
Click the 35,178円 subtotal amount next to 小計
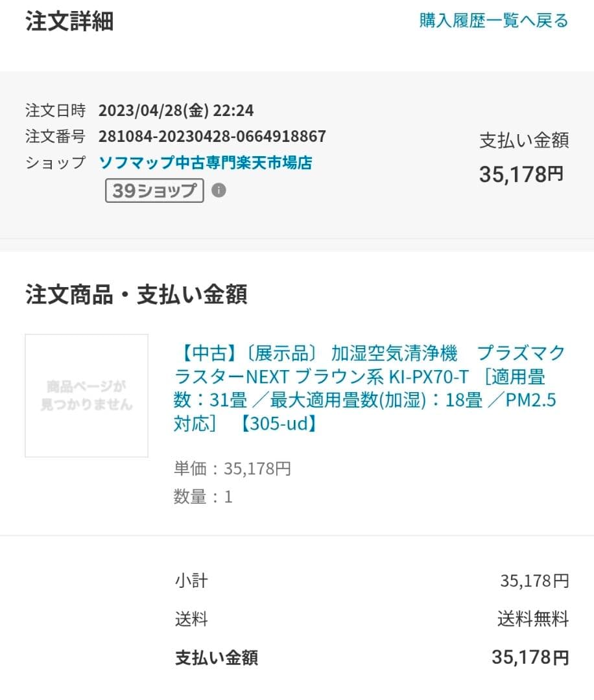point(534,581)
